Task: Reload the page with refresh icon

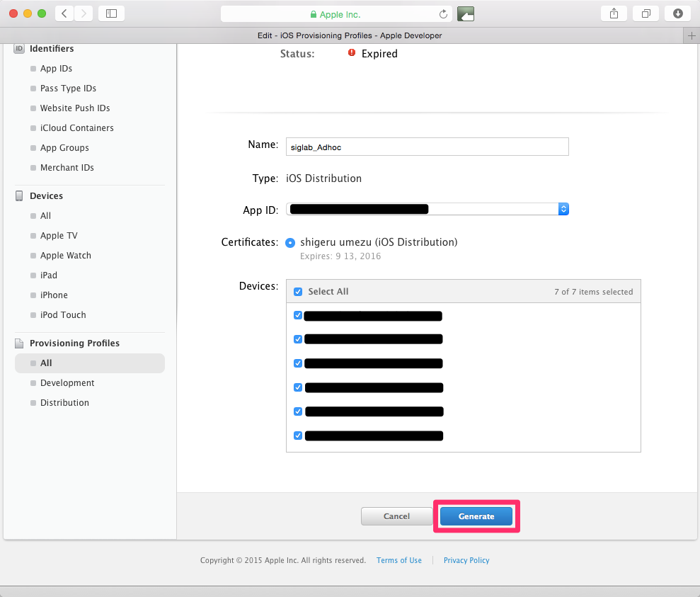Action: coord(443,14)
